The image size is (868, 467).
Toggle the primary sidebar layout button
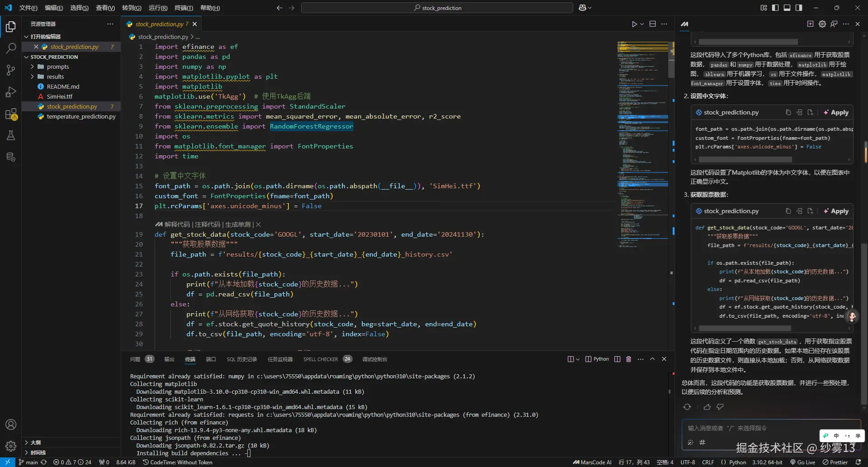tap(775, 8)
